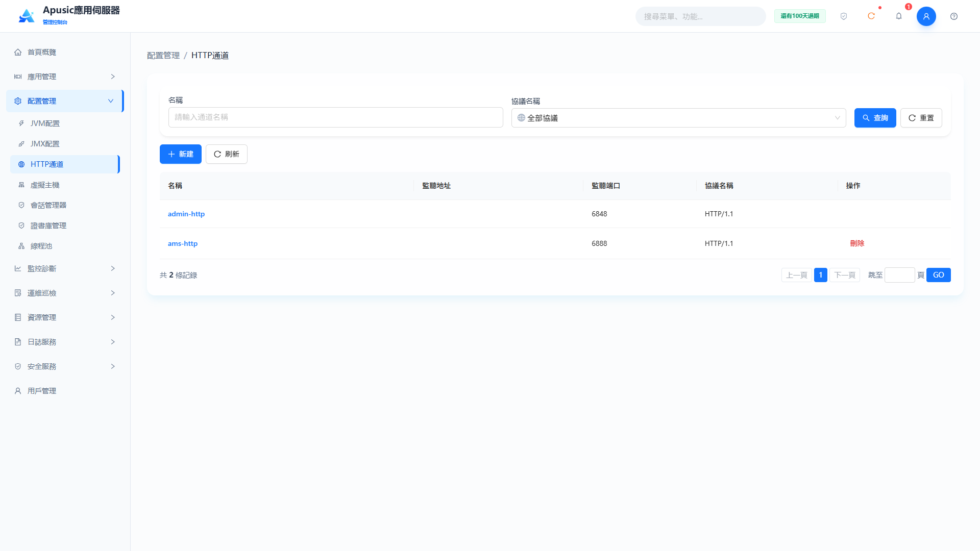980x551 pixels.
Task: Expand the 日誌服務 menu
Action: click(65, 342)
